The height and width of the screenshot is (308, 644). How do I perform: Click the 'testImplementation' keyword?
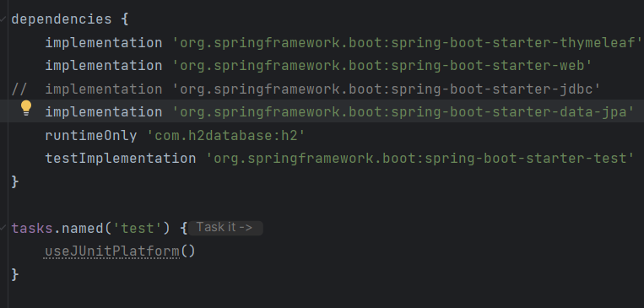(x=121, y=158)
